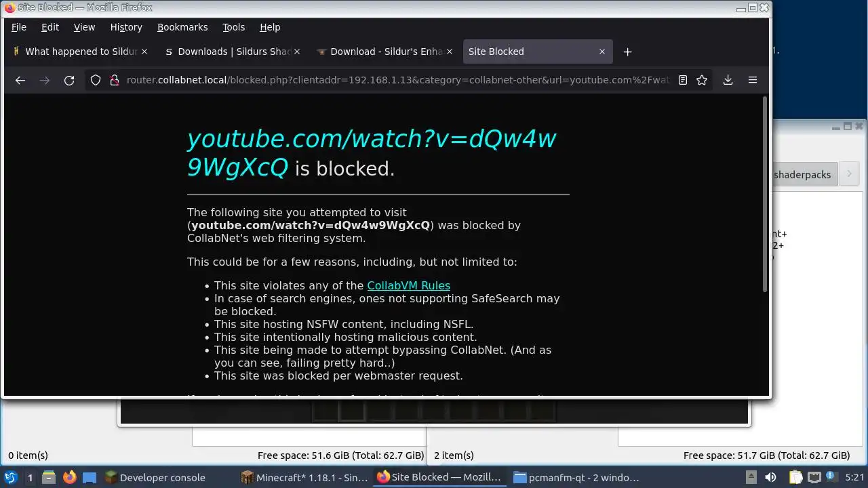Screen dimensions: 868x488
Task: Close the 'Downloads | Sildurs Shad' tab
Action: [297, 52]
